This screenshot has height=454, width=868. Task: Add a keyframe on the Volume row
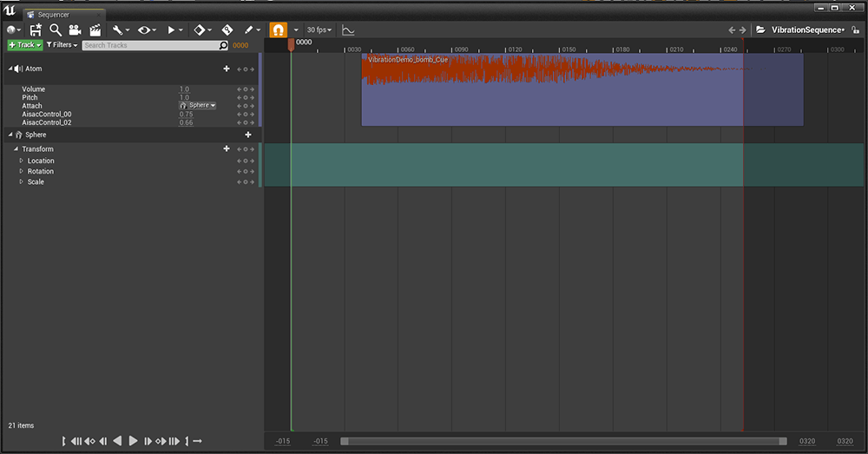pyautogui.click(x=246, y=89)
